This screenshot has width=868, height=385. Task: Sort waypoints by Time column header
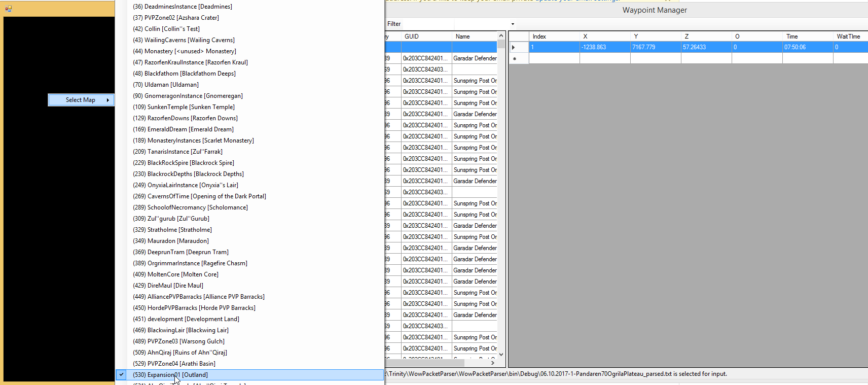(808, 37)
